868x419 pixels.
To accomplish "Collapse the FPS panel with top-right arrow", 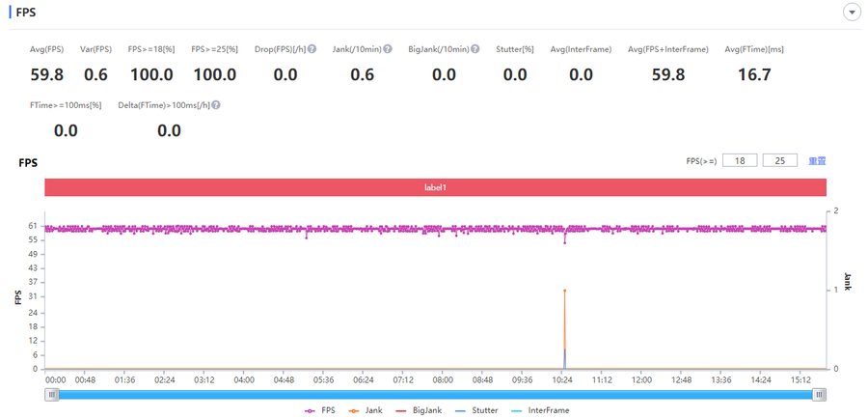I will [851, 13].
